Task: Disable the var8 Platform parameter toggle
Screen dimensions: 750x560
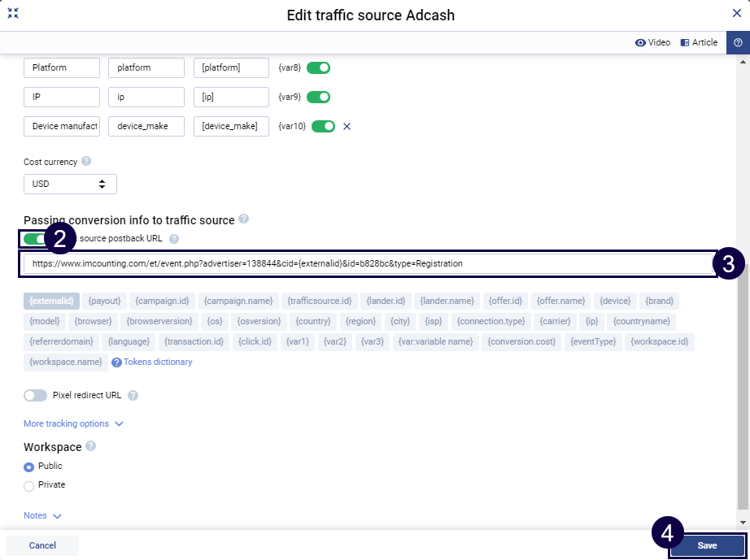Action: 318,67
